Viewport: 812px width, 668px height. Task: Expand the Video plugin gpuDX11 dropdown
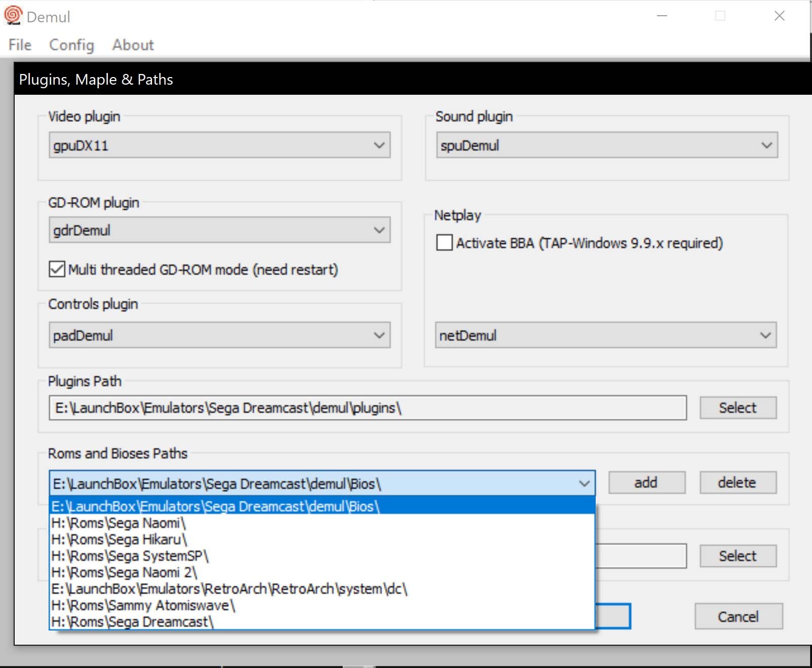tap(219, 145)
